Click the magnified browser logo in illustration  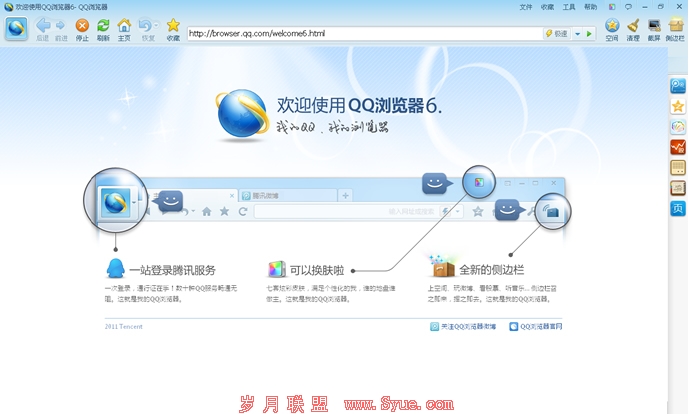[115, 201]
